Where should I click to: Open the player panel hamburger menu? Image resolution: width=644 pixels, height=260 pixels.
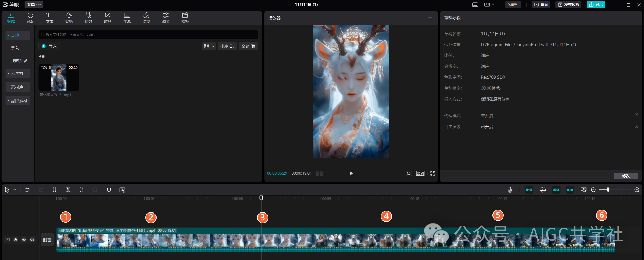[430, 18]
